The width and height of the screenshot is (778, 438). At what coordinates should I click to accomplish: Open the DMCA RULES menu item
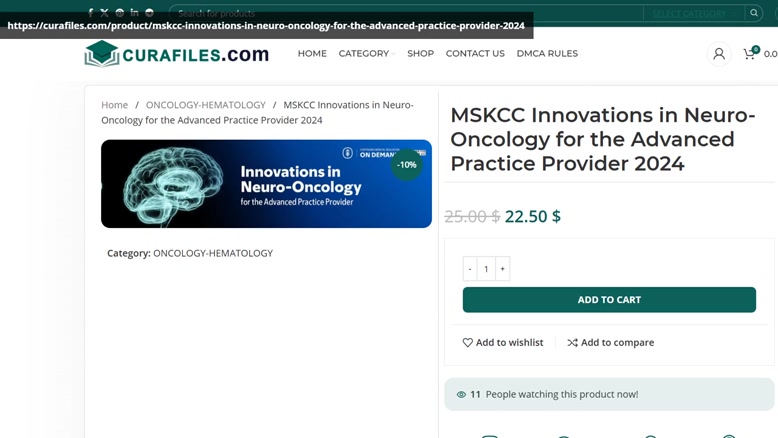pos(547,54)
